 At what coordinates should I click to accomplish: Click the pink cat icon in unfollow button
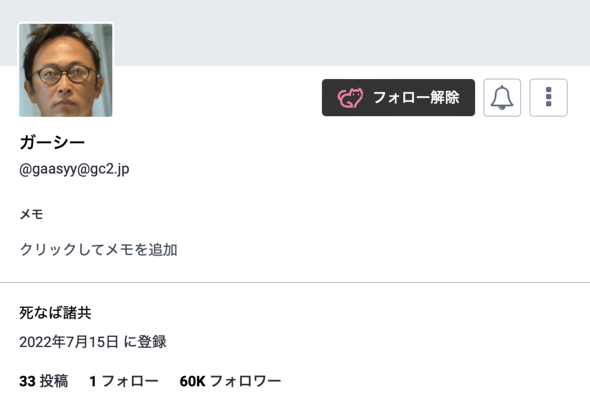[x=350, y=98]
